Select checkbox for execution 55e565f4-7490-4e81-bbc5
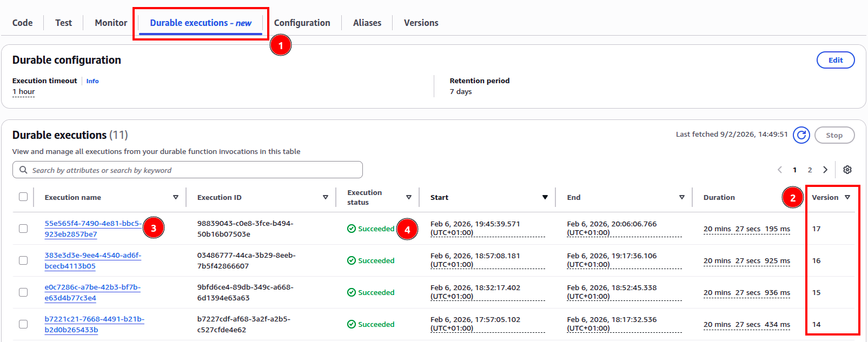The image size is (868, 342). click(23, 229)
